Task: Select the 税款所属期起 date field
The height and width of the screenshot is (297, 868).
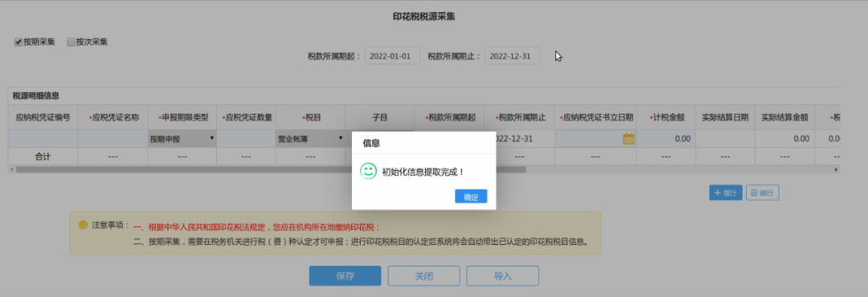Action: (392, 56)
